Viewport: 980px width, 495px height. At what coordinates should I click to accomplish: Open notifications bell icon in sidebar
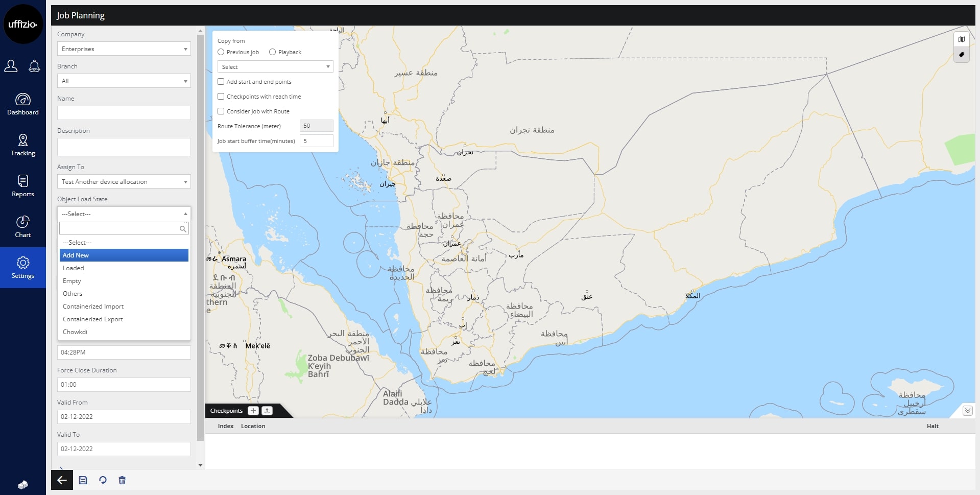[34, 66]
